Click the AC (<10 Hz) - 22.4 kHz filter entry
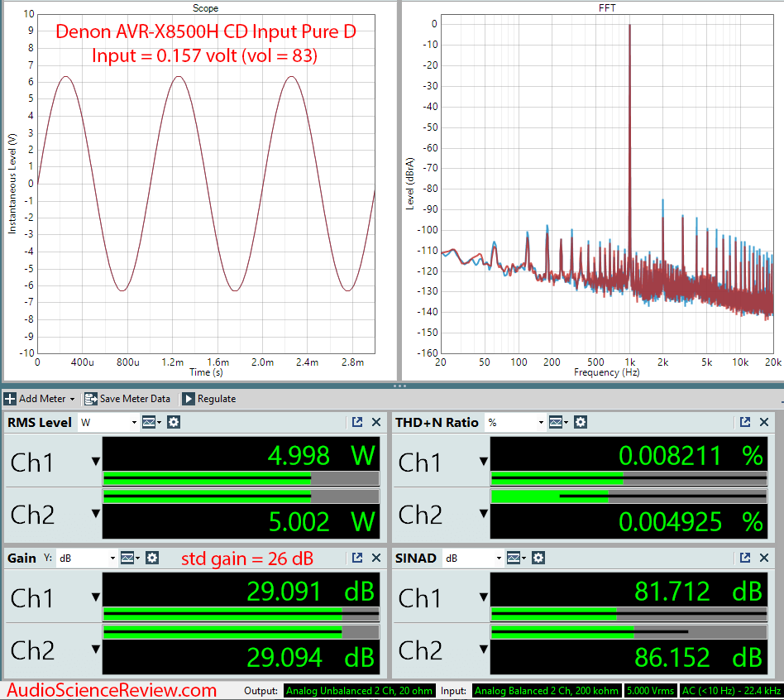Viewport: 784px width, 700px height. click(x=731, y=691)
